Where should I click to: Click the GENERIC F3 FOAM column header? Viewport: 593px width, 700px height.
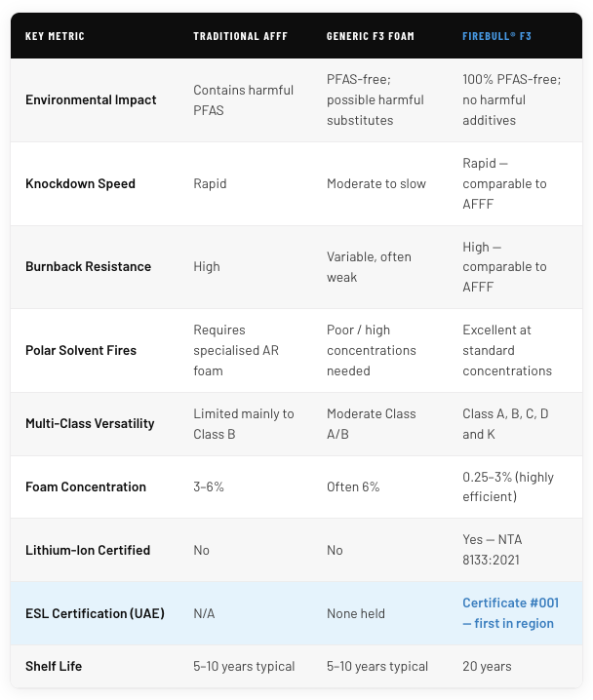click(x=370, y=36)
